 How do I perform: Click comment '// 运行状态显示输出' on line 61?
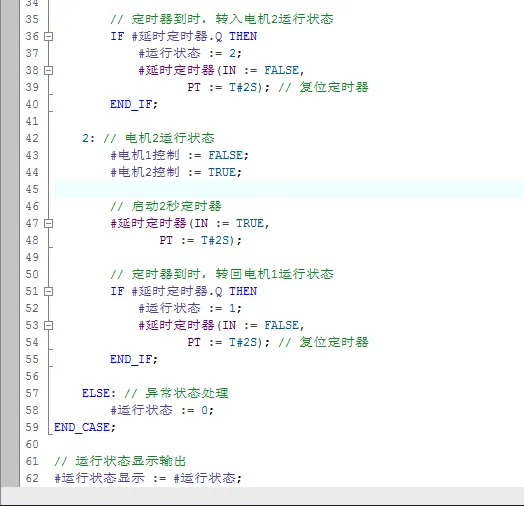(x=120, y=461)
